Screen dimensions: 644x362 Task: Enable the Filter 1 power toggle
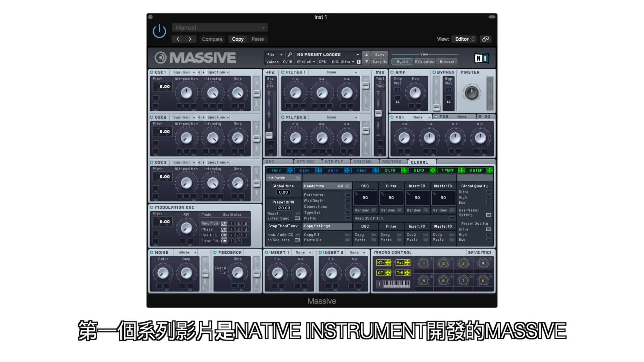coord(283,72)
